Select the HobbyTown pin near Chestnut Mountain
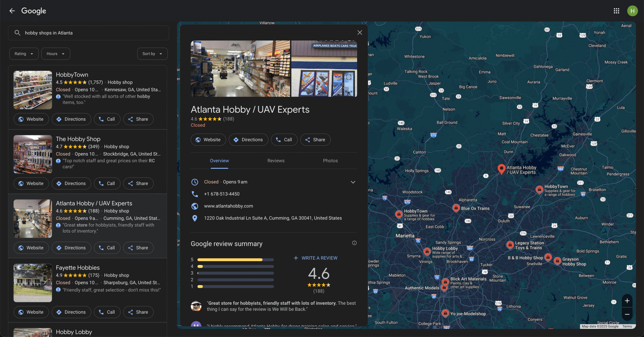The height and width of the screenshot is (337, 644). pos(539,189)
